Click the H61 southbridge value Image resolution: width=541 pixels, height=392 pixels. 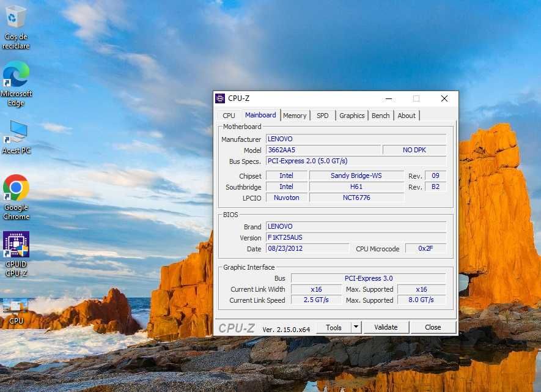(357, 187)
